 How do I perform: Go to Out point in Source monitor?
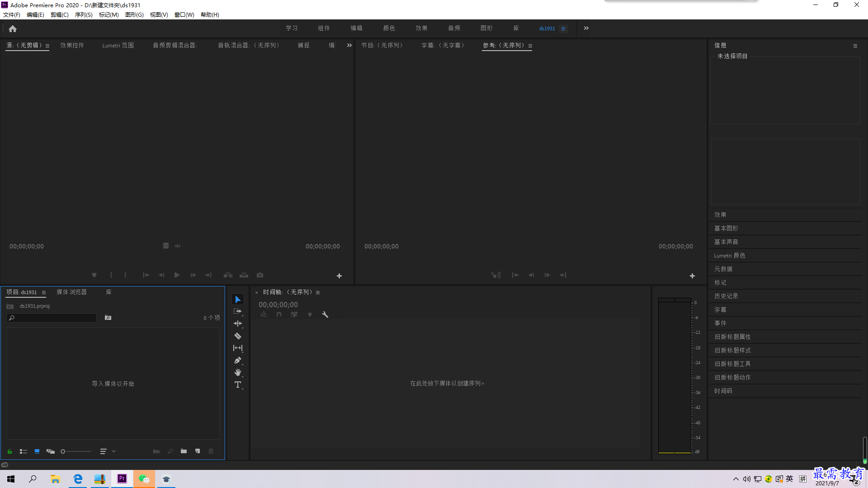tap(208, 275)
